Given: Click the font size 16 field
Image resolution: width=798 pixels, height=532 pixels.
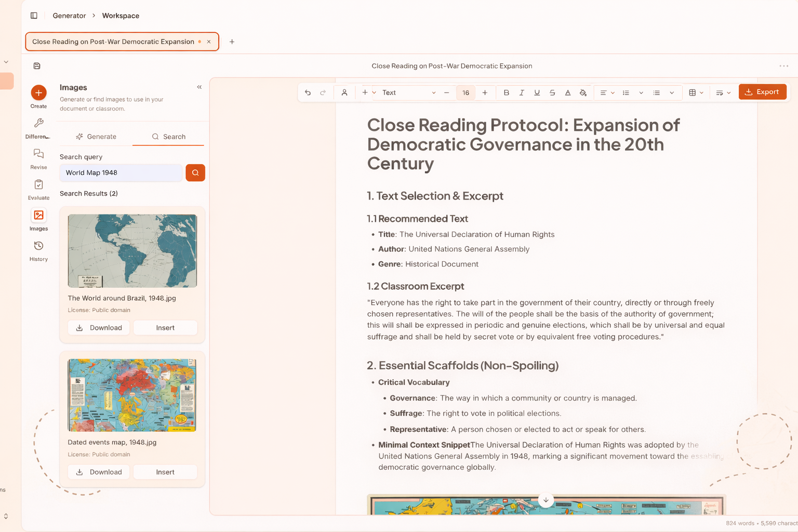Looking at the screenshot, I should click(465, 92).
